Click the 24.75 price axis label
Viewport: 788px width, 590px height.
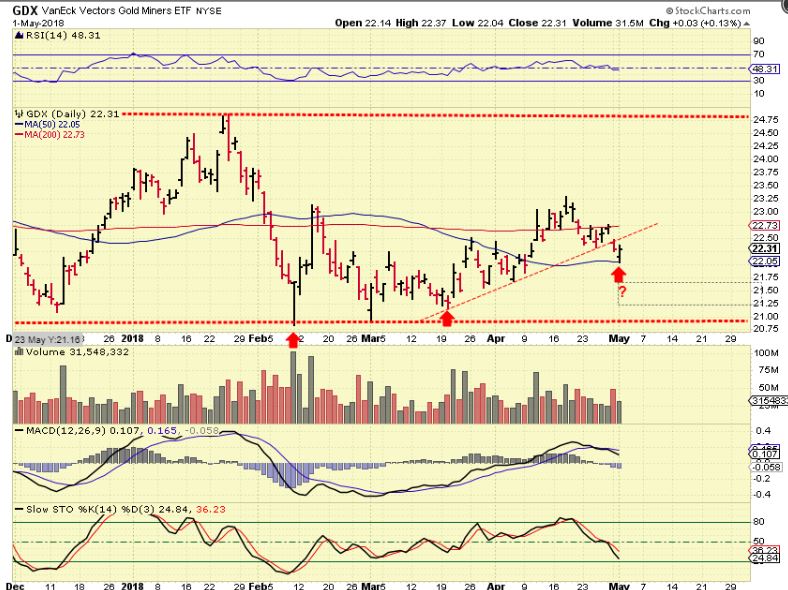click(x=766, y=120)
